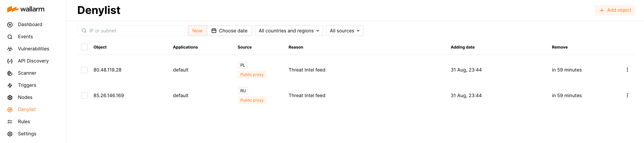Open API Discovery using its braces icon
The width and height of the screenshot is (644, 143).
point(10,61)
